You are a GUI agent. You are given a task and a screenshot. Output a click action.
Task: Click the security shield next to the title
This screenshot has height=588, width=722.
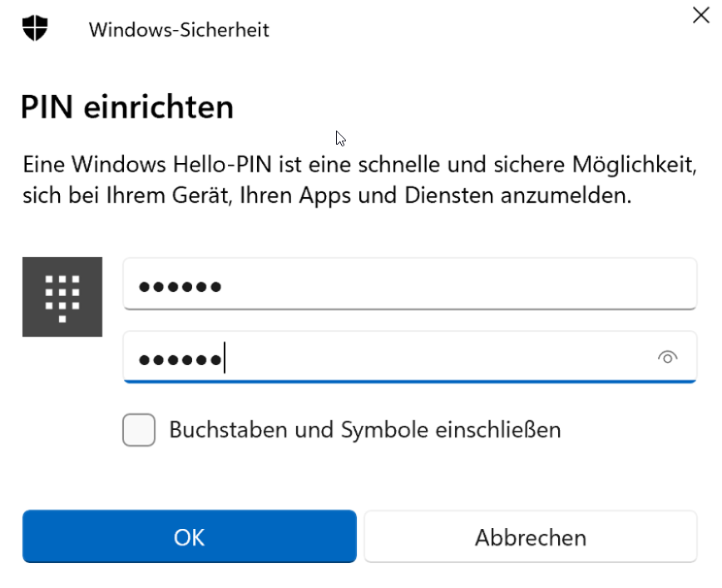click(x=35, y=28)
